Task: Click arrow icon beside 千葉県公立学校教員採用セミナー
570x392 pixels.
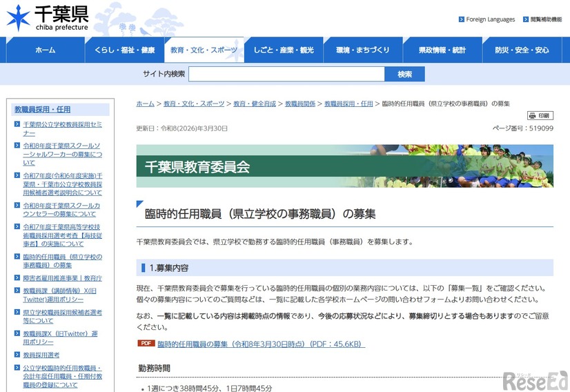Action: click(17, 124)
